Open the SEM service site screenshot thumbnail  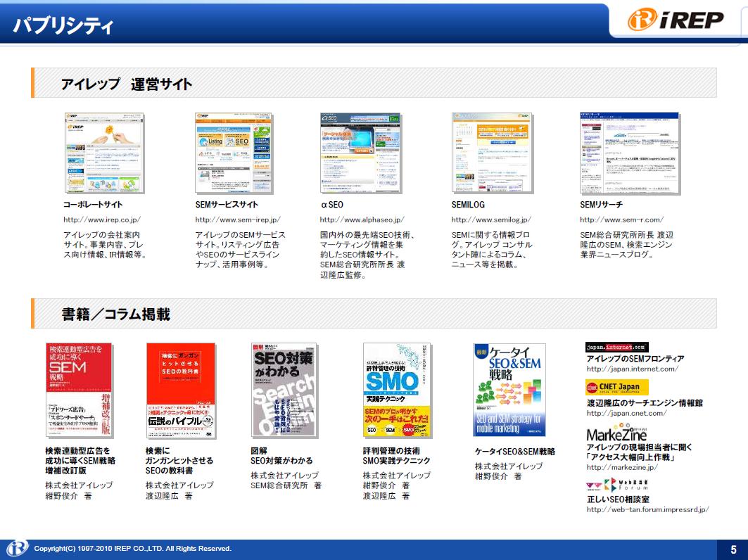click(234, 153)
